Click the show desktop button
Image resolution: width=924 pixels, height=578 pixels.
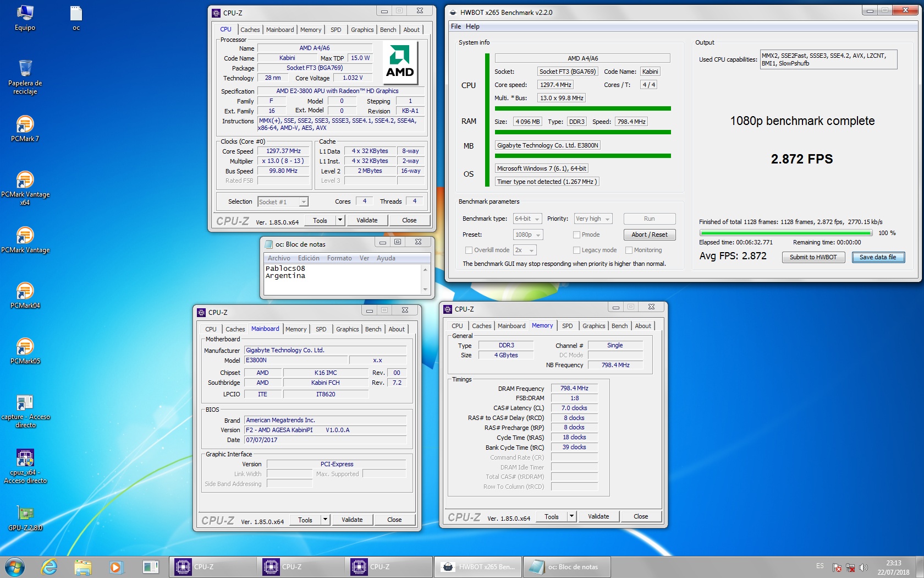[x=920, y=566]
